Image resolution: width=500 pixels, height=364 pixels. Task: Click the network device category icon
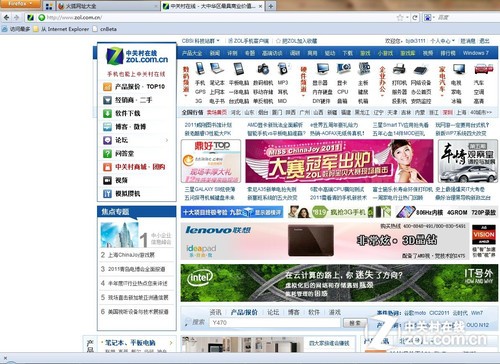(421, 70)
